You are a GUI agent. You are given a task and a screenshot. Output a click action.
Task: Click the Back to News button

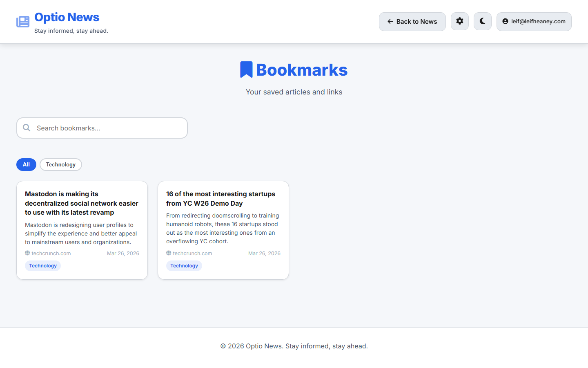tap(412, 21)
